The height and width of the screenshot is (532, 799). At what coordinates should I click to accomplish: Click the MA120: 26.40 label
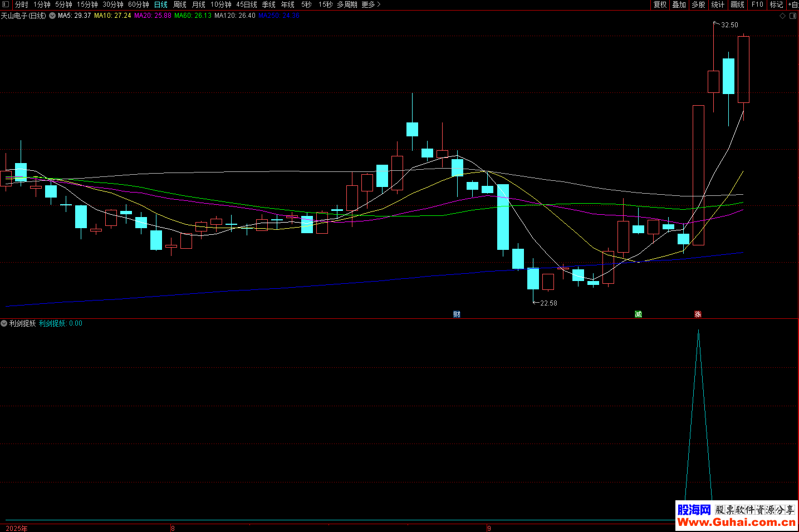(235, 16)
